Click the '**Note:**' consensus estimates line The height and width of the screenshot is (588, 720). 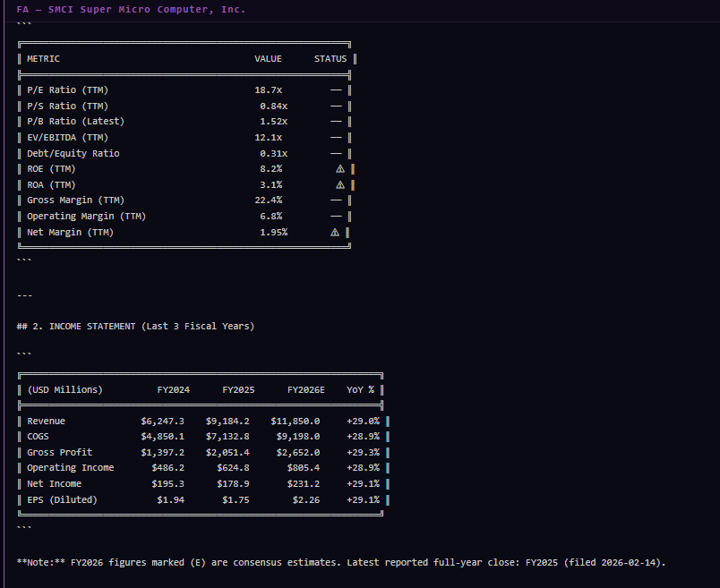tap(341, 563)
